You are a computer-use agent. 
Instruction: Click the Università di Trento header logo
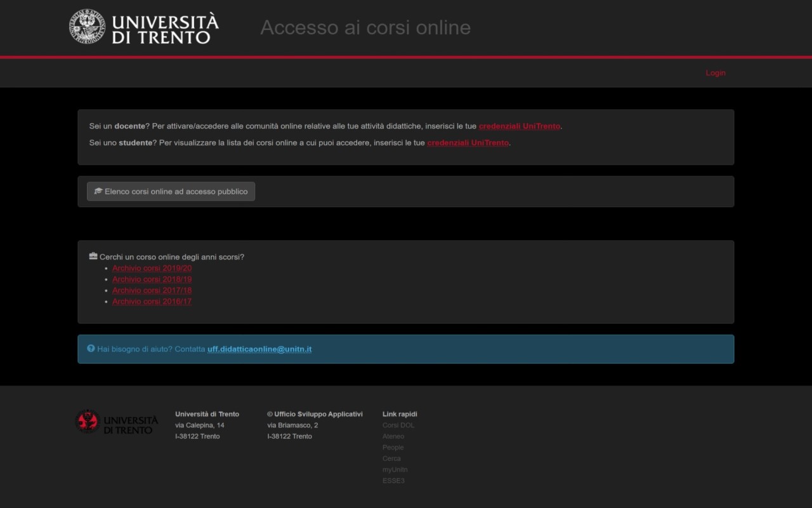(x=144, y=27)
